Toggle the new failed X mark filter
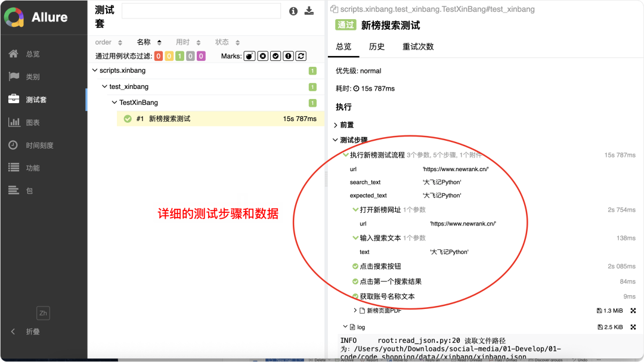Image resolution: width=644 pixels, height=362 pixels. coord(263,56)
